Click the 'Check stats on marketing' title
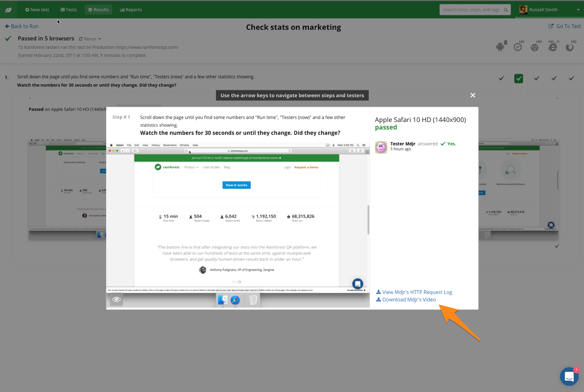The height and width of the screenshot is (392, 584). [293, 27]
